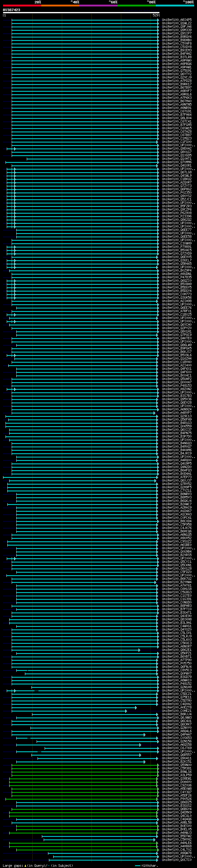The image size is (197, 868).
Task: Select hit UniRef100_A9UV52
Action: 176,538
